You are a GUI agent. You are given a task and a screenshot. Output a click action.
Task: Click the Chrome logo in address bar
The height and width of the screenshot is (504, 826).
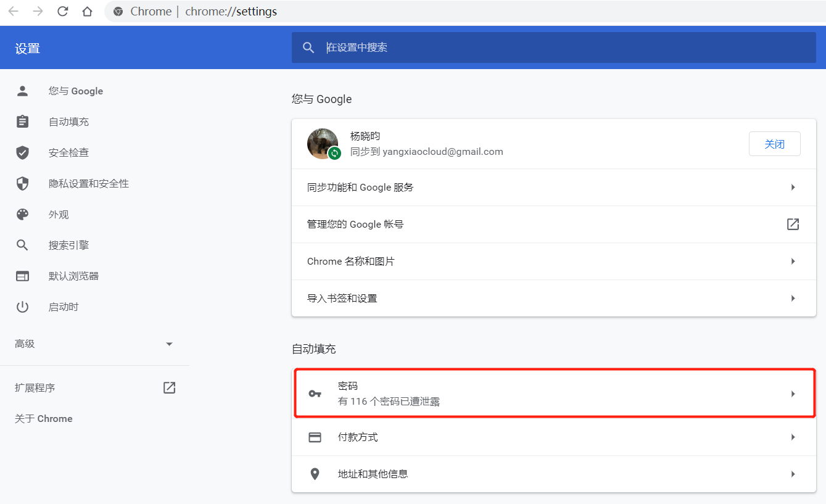[x=118, y=12]
